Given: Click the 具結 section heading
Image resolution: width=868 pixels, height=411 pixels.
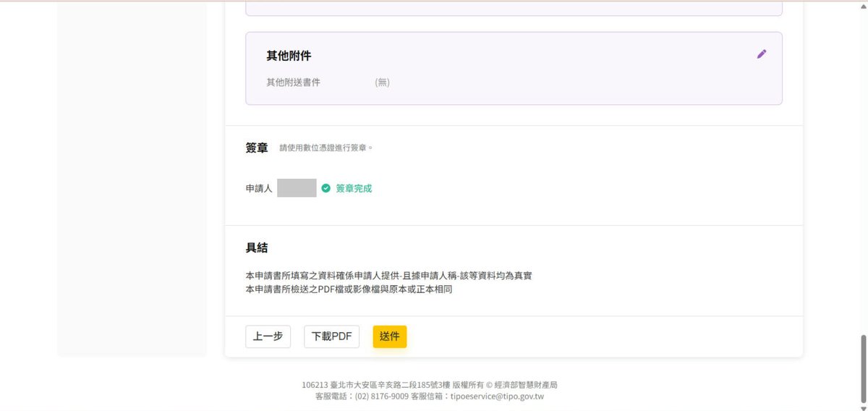Looking at the screenshot, I should click(x=257, y=247).
